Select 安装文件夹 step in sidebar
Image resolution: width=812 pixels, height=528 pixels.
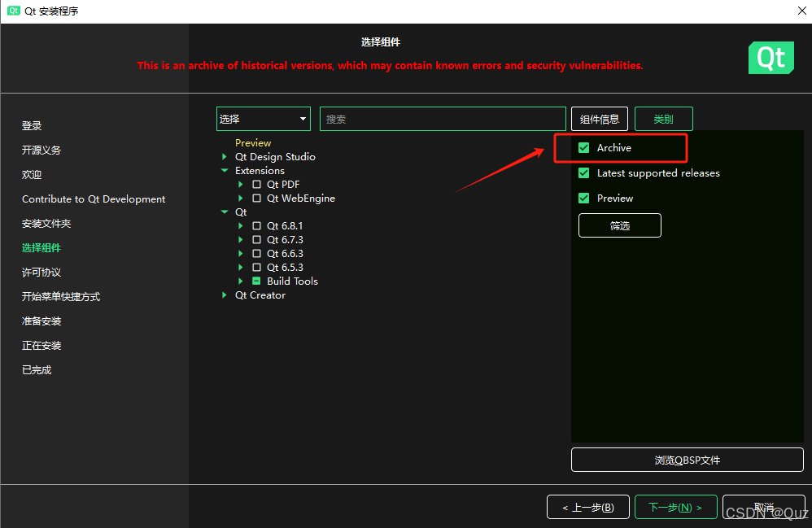click(46, 224)
